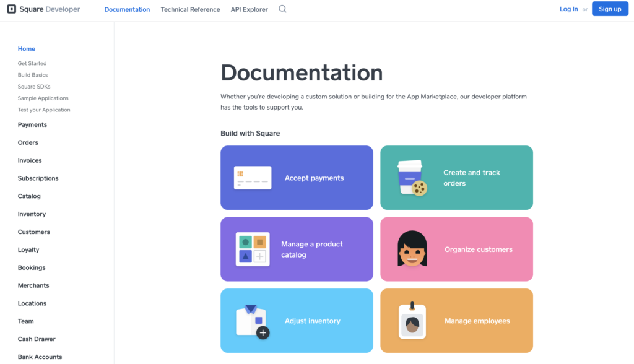The image size is (634, 364).
Task: Go to Home in the sidebar
Action: (x=26, y=48)
